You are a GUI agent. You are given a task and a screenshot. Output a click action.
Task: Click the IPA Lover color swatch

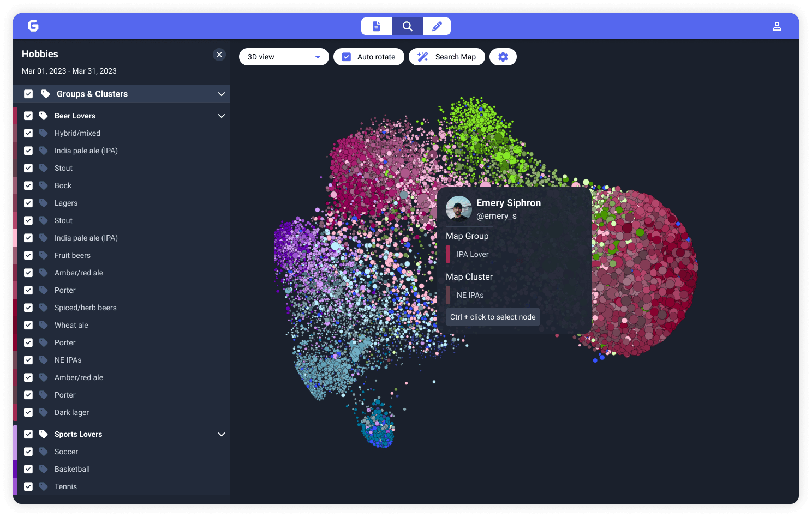(448, 254)
